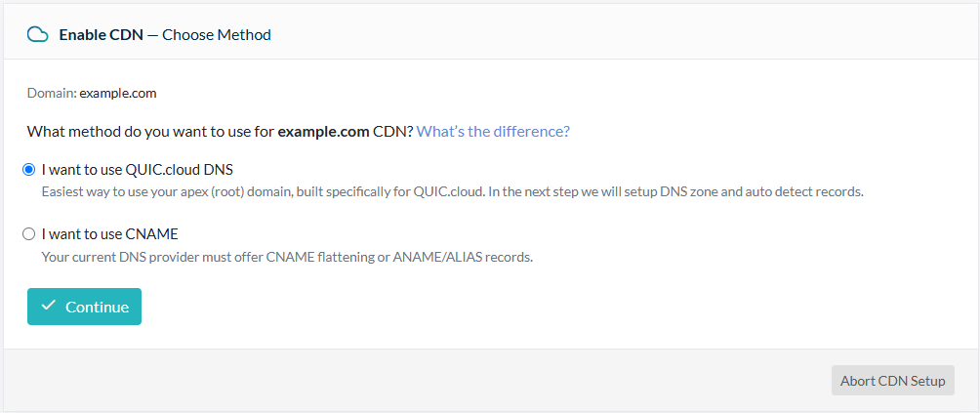This screenshot has width=980, height=413.
Task: Click the "I want to use CNAME" label
Action: coord(109,234)
